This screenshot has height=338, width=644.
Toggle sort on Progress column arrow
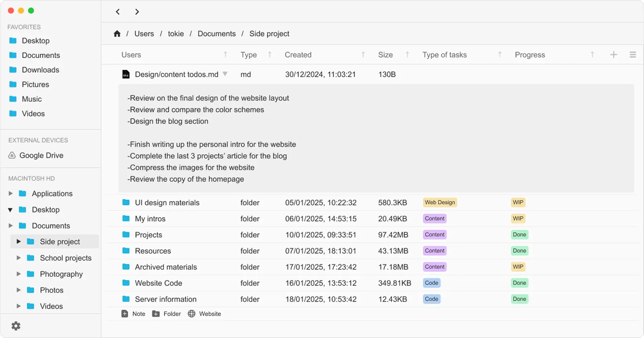coord(592,55)
